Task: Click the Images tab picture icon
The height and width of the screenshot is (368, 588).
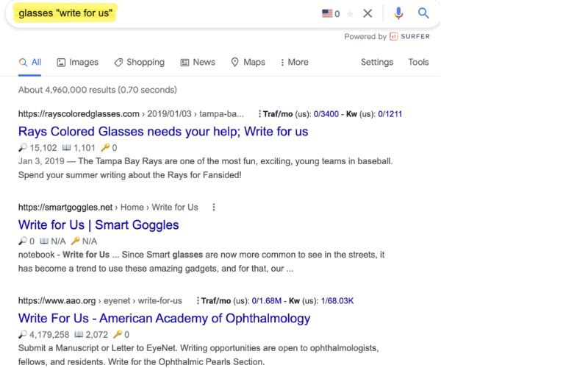Action: click(x=61, y=63)
